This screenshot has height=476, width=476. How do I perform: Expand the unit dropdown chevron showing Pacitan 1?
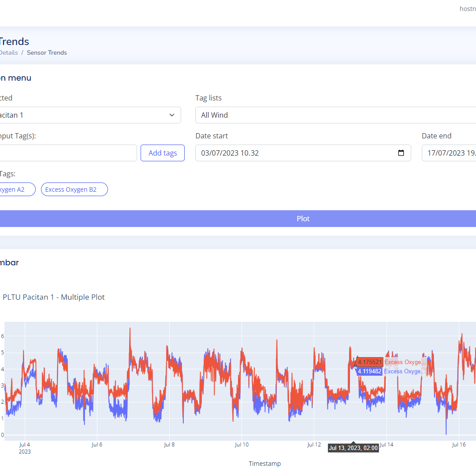[x=171, y=115]
